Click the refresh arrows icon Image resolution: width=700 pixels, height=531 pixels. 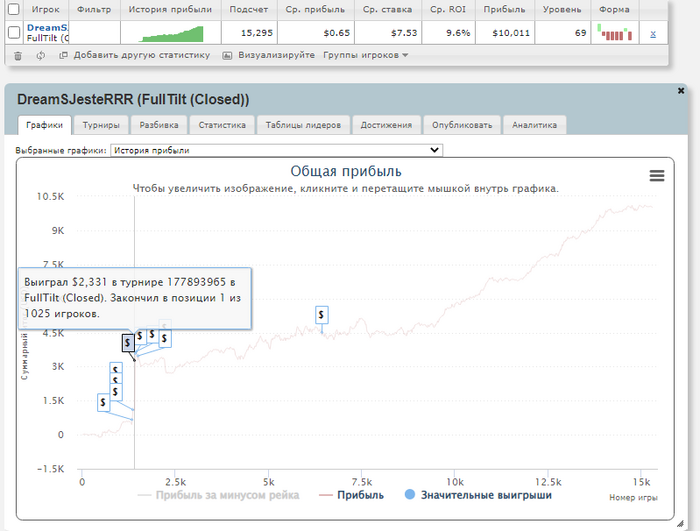pyautogui.click(x=41, y=56)
